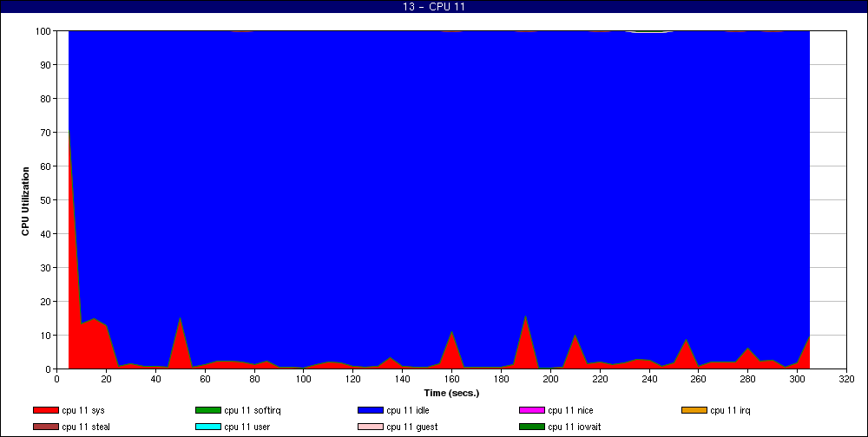868x437 pixels.
Task: Click the orange cpu 11 irq legend swatch
Action: point(694,410)
